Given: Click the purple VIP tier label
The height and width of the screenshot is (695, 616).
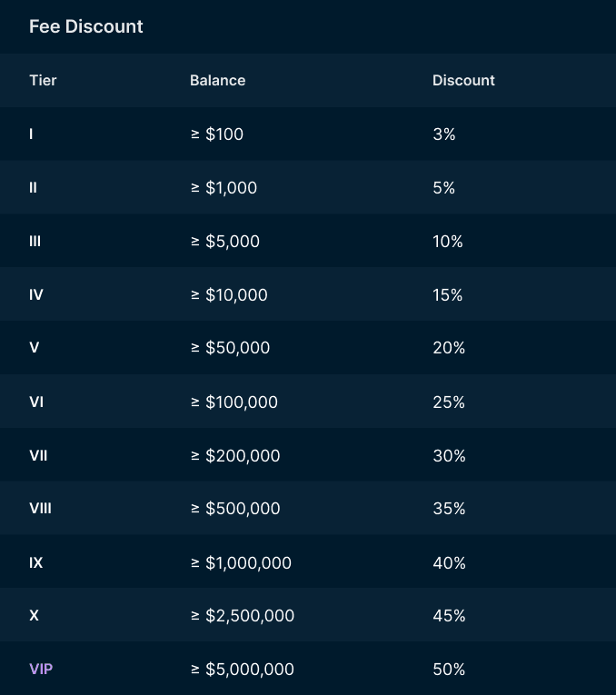Looking at the screenshot, I should pyautogui.click(x=42, y=669).
